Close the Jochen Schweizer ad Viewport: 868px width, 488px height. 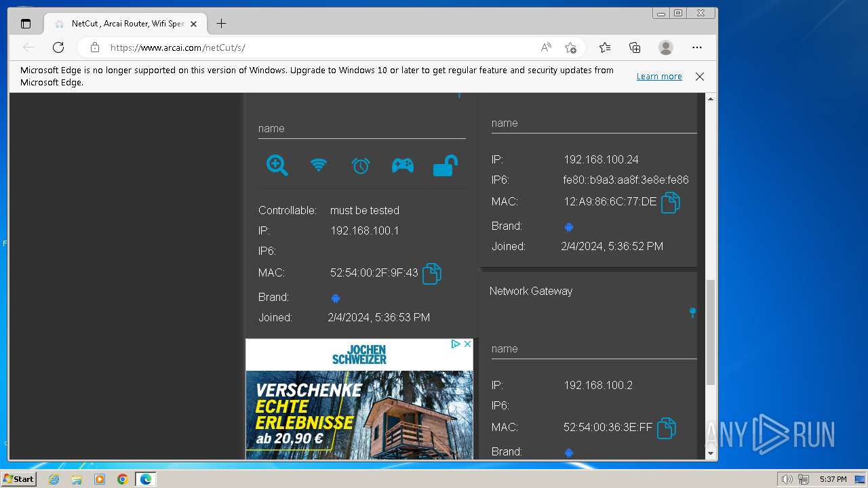pyautogui.click(x=467, y=344)
